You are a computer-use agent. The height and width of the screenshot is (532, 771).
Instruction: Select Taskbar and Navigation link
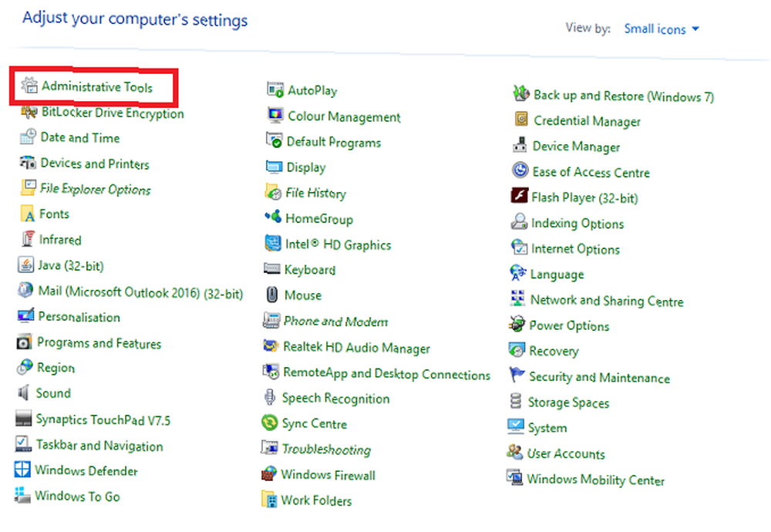point(99,446)
